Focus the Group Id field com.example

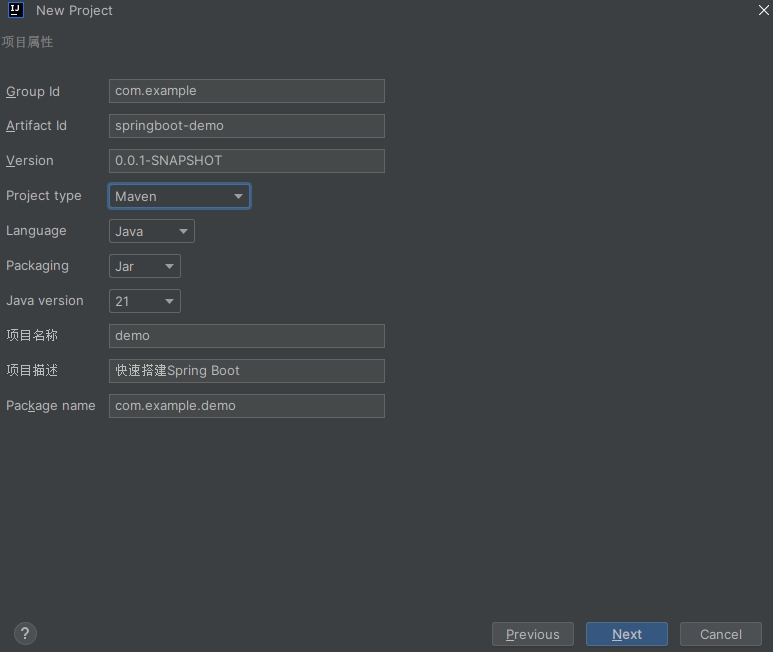point(246,91)
